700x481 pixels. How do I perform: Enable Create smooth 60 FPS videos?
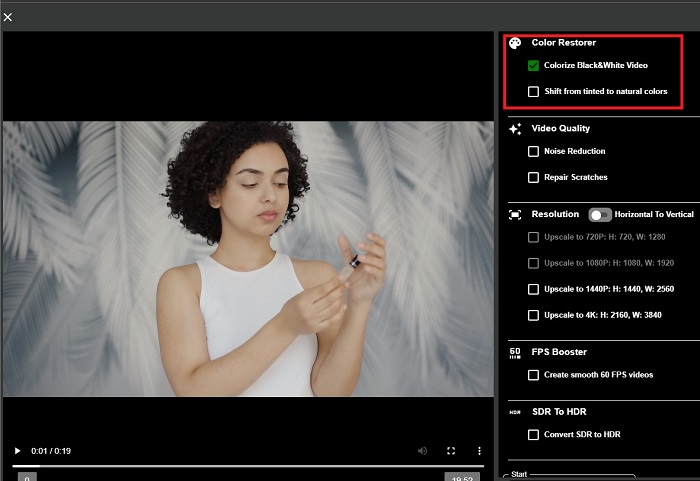click(x=533, y=375)
